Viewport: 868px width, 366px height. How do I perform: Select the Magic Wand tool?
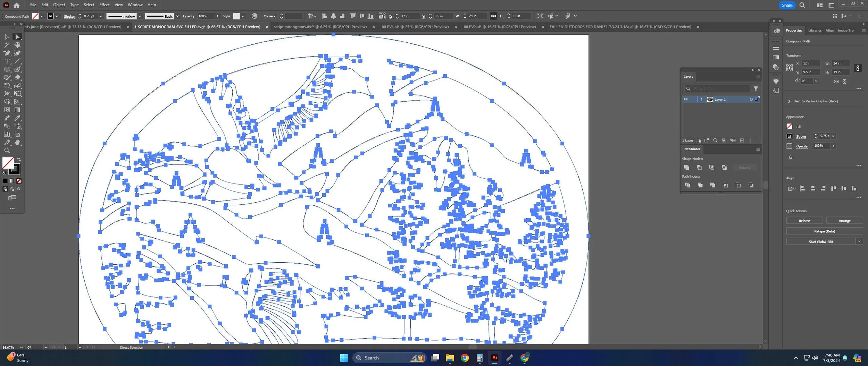click(7, 45)
